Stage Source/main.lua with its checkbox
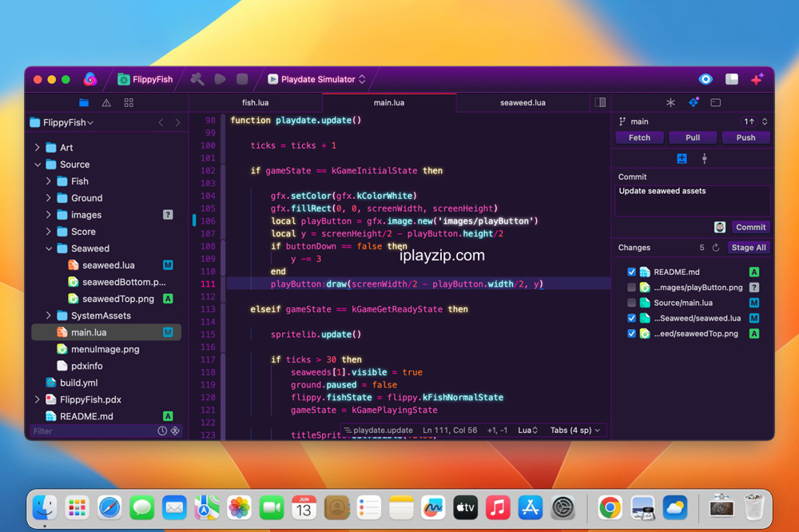 pos(631,303)
